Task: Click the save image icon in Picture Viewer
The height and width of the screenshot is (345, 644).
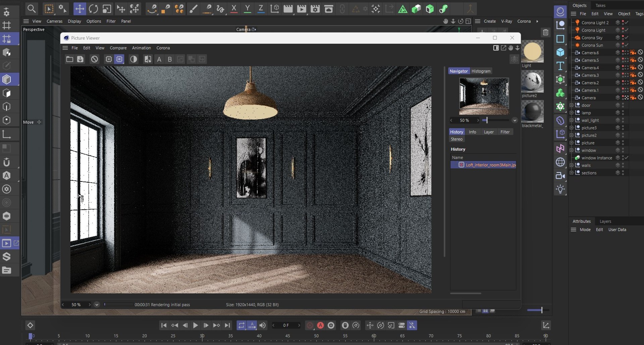Action: (80, 59)
